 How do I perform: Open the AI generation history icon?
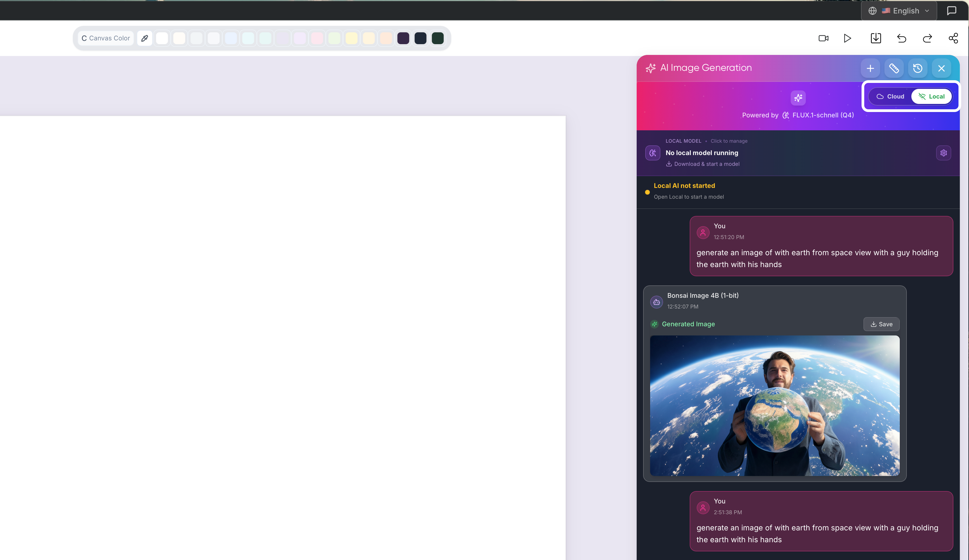918,68
